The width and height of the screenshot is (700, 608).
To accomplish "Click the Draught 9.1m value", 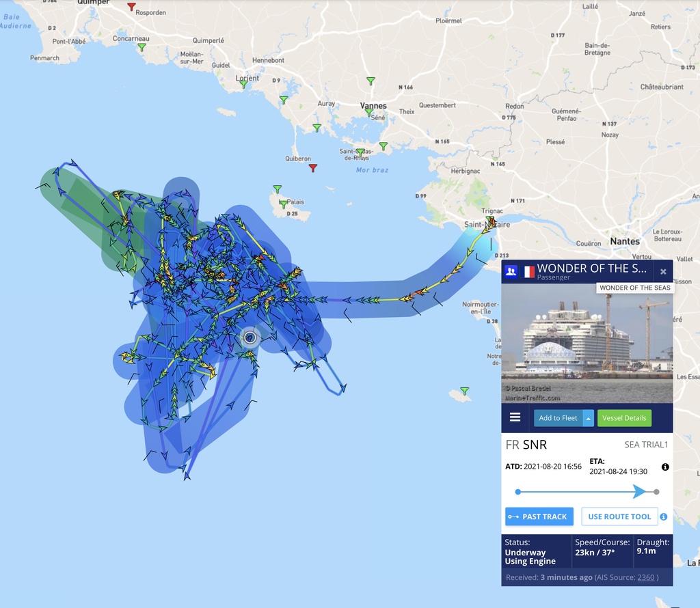I will click(x=646, y=551).
